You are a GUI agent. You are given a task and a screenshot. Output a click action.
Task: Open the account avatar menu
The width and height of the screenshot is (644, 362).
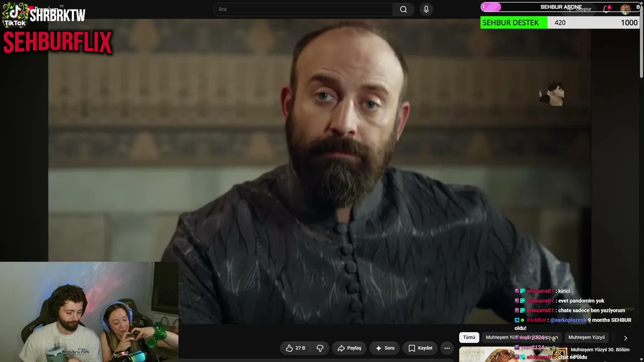click(625, 9)
